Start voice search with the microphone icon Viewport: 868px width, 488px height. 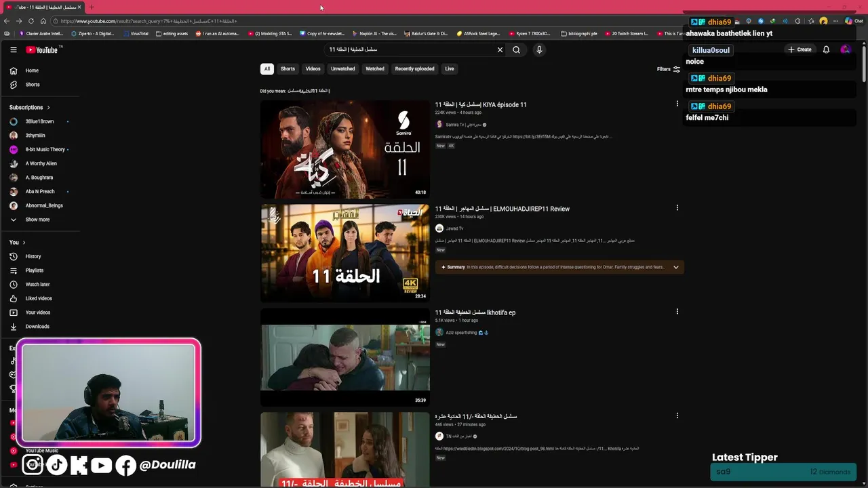coord(539,49)
